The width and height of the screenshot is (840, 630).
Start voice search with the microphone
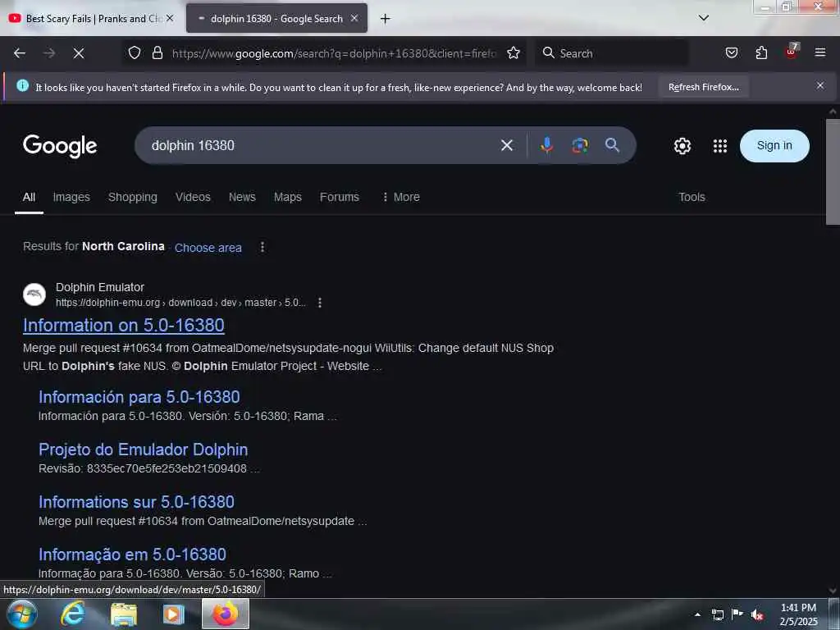click(x=546, y=145)
